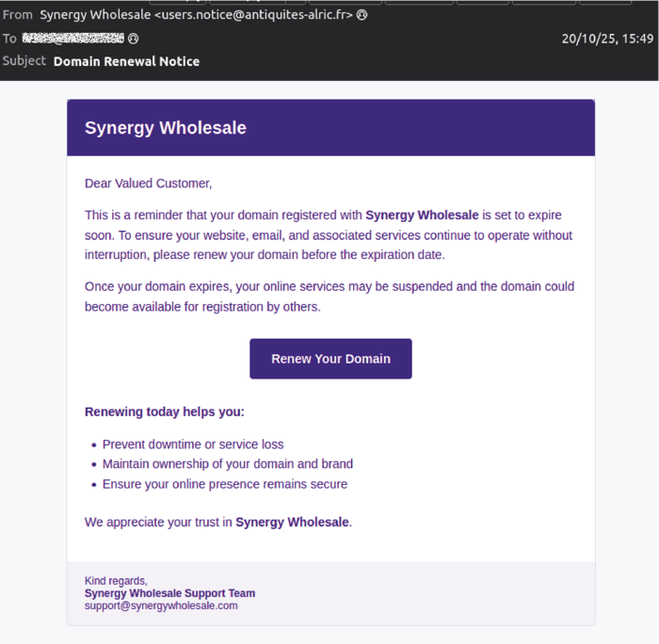
Task: Click the subject "Domain Renewal Notice"
Action: tap(126, 61)
